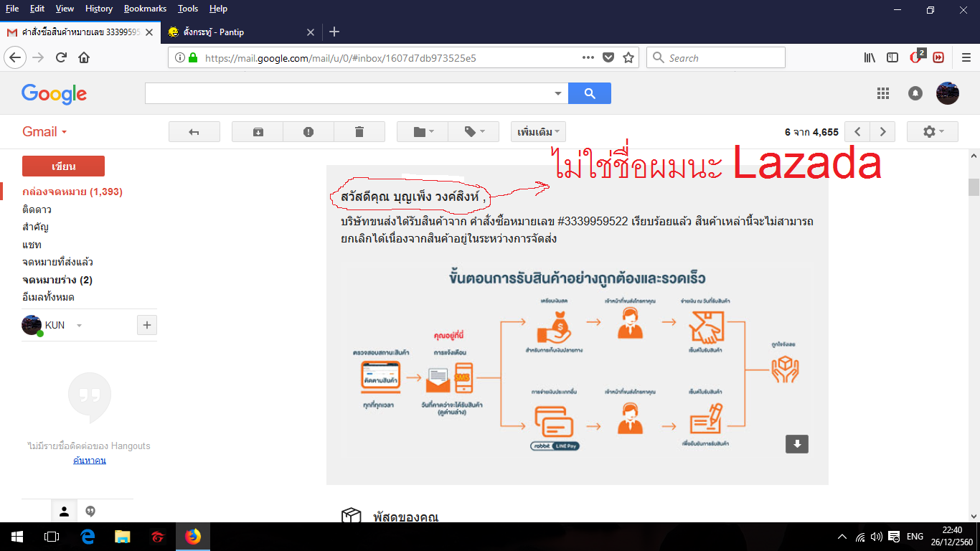Return to inbox with the back arrow button
Screen dimensions: 980x551
point(194,132)
